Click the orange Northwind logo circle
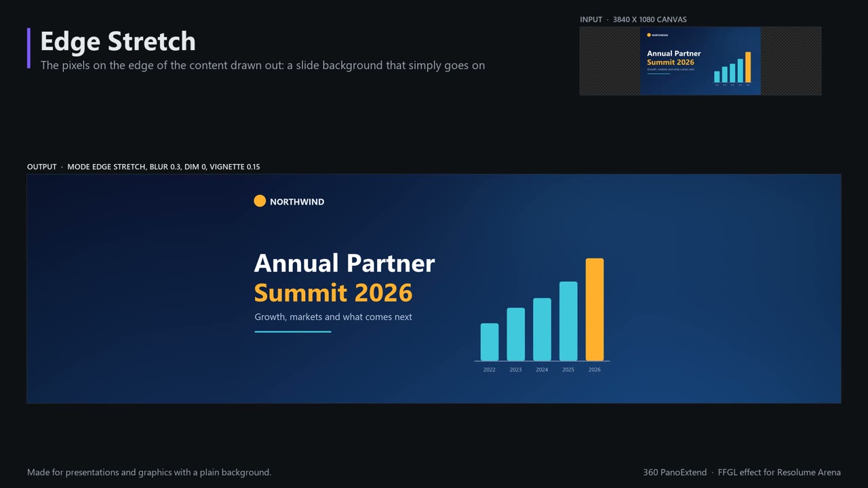The image size is (868, 488). pyautogui.click(x=260, y=201)
